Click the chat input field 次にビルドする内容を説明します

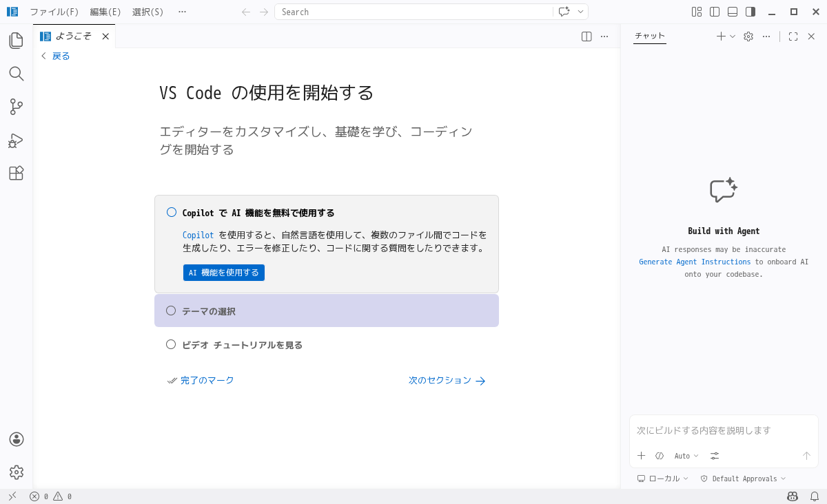tap(724, 430)
